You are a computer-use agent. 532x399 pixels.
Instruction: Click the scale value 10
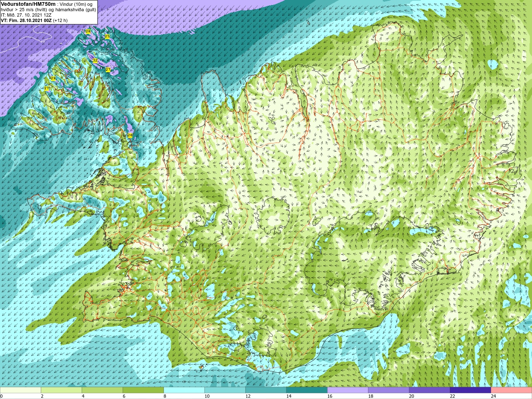point(207,396)
